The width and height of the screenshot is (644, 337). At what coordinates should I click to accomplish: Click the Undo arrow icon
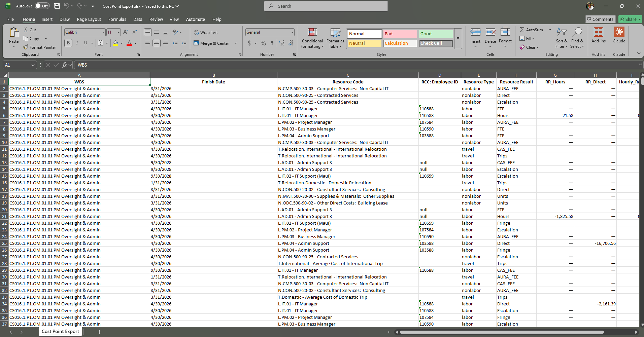click(67, 6)
